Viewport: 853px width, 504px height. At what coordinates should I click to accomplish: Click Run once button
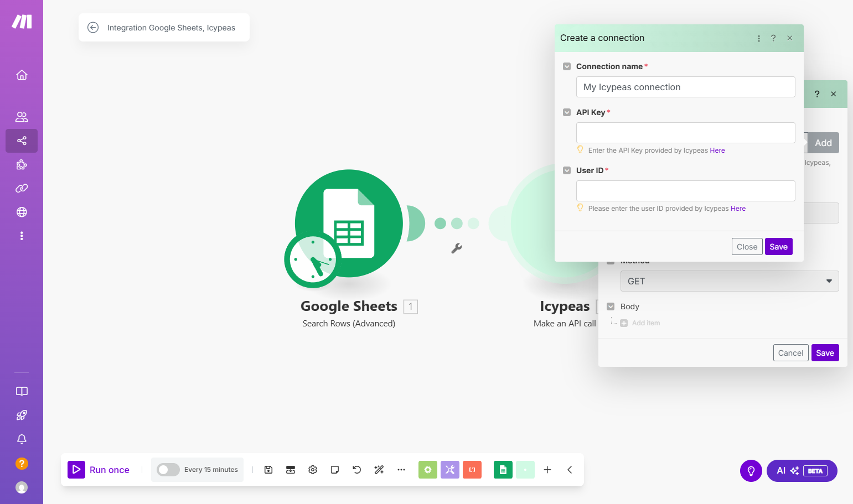99,470
